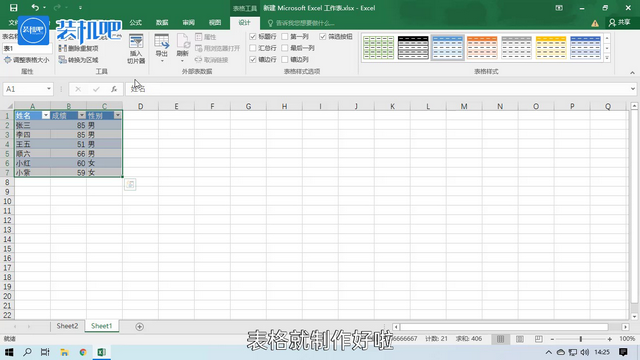
Task: Open Chrome from the taskbar
Action: pyautogui.click(x=83, y=352)
